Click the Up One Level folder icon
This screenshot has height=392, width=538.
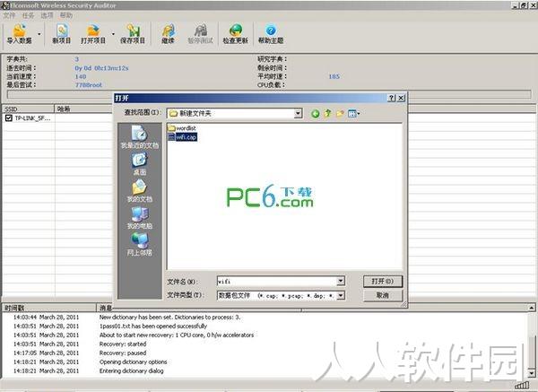click(x=327, y=113)
